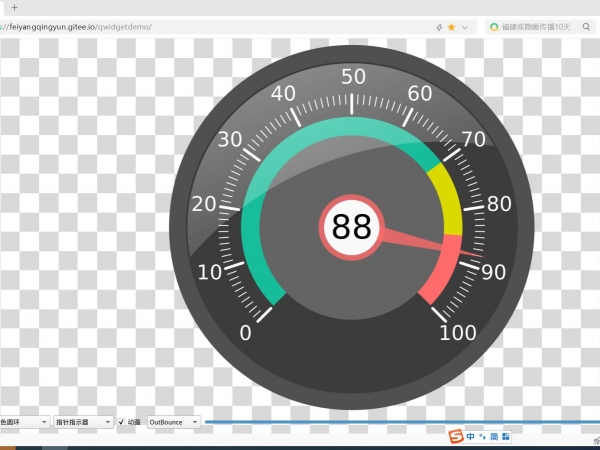Click the Sogou punctuation mode icon
Viewport: 600px width, 450px height.
481,436
